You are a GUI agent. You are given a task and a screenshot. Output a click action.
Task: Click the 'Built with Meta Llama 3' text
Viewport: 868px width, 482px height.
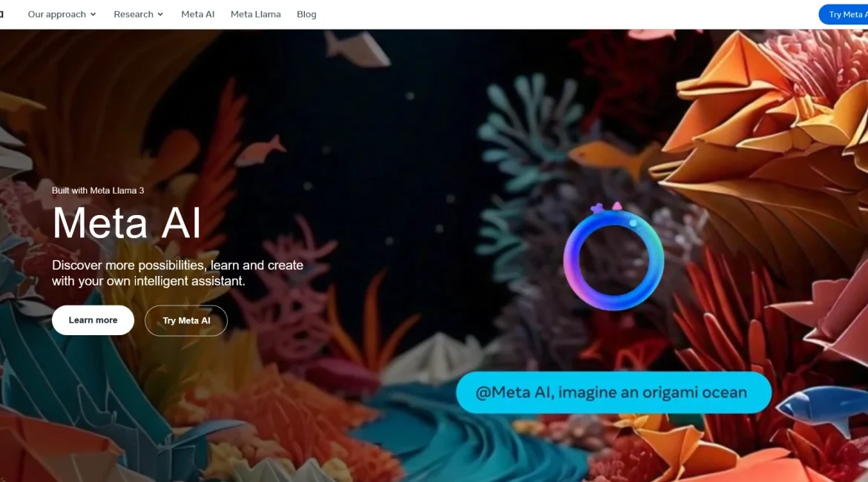[x=98, y=191]
